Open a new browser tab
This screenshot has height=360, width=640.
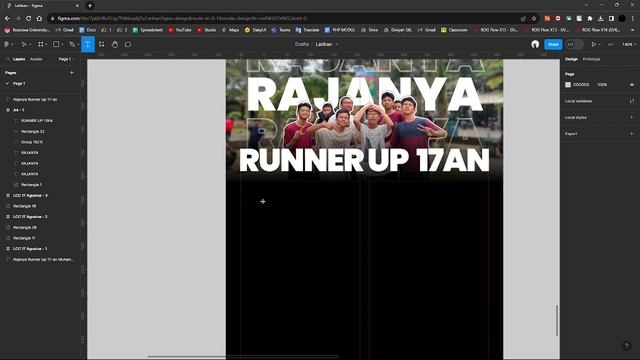[x=90, y=6]
